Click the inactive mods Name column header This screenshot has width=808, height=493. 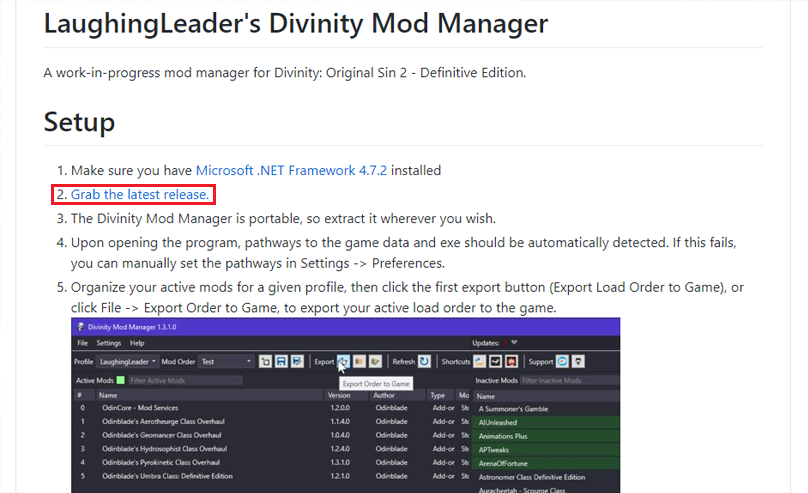[x=547, y=396]
